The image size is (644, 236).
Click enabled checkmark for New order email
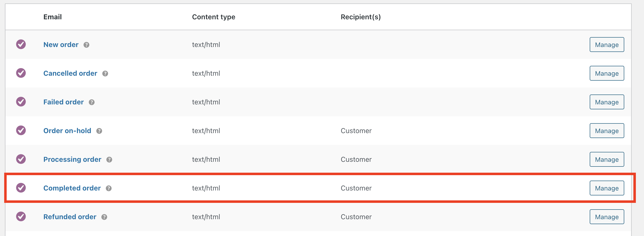pyautogui.click(x=21, y=44)
